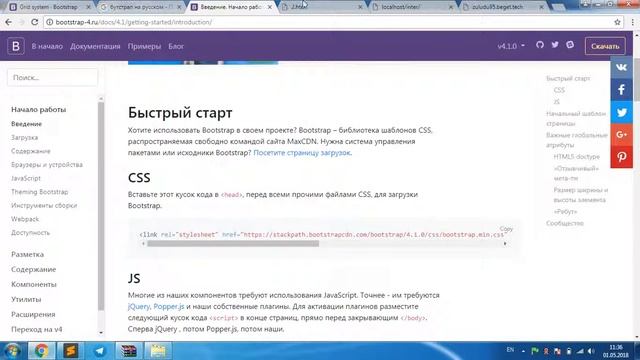Open Примеры navbar item
The height and width of the screenshot is (360, 640).
[x=144, y=46]
